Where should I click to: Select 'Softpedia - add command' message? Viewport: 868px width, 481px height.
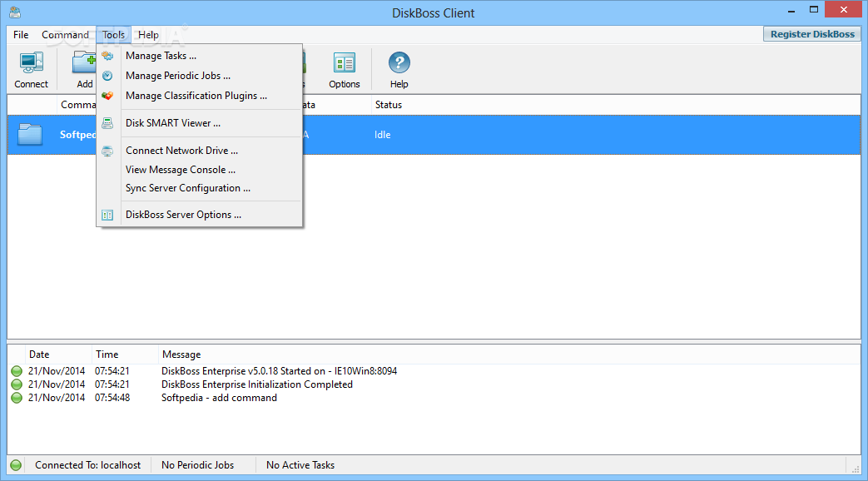tap(219, 398)
